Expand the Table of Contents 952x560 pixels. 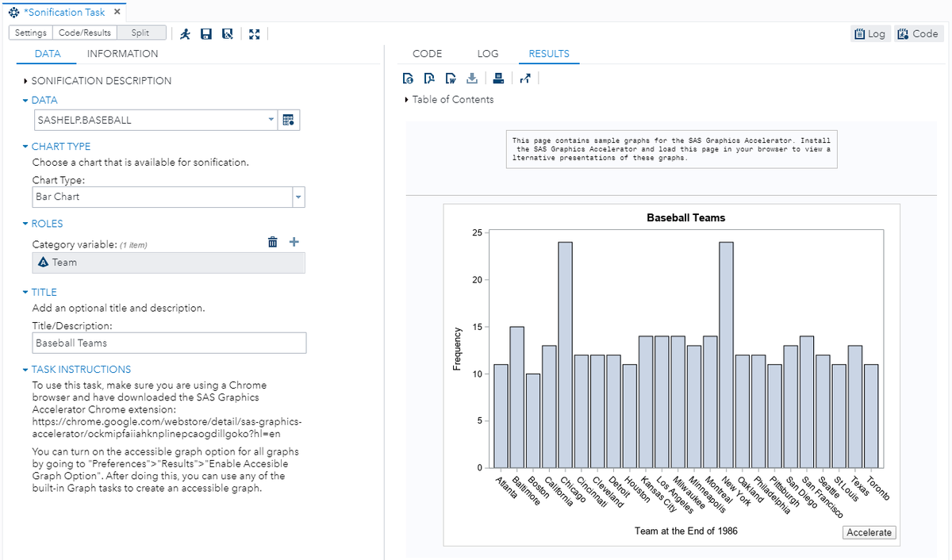[449, 100]
